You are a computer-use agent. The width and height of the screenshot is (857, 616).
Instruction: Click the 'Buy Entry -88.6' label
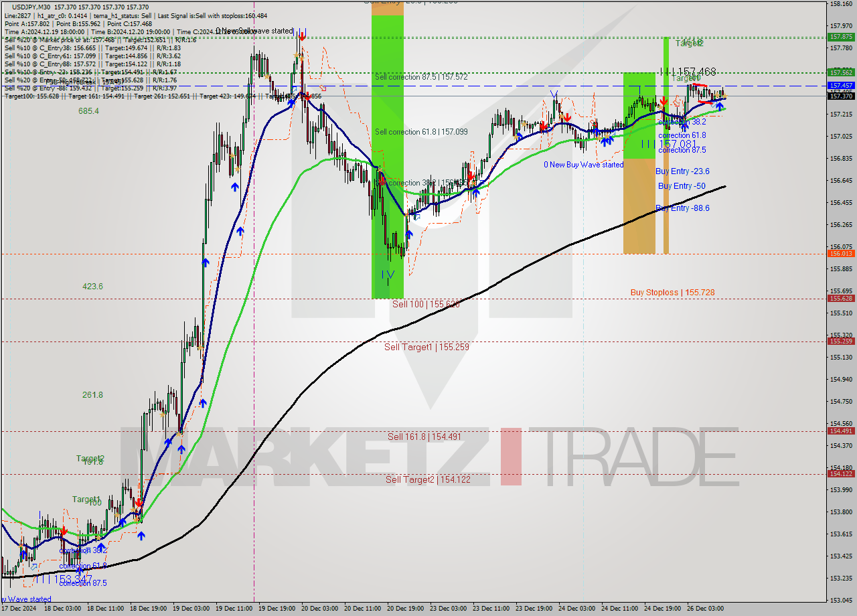click(x=682, y=208)
